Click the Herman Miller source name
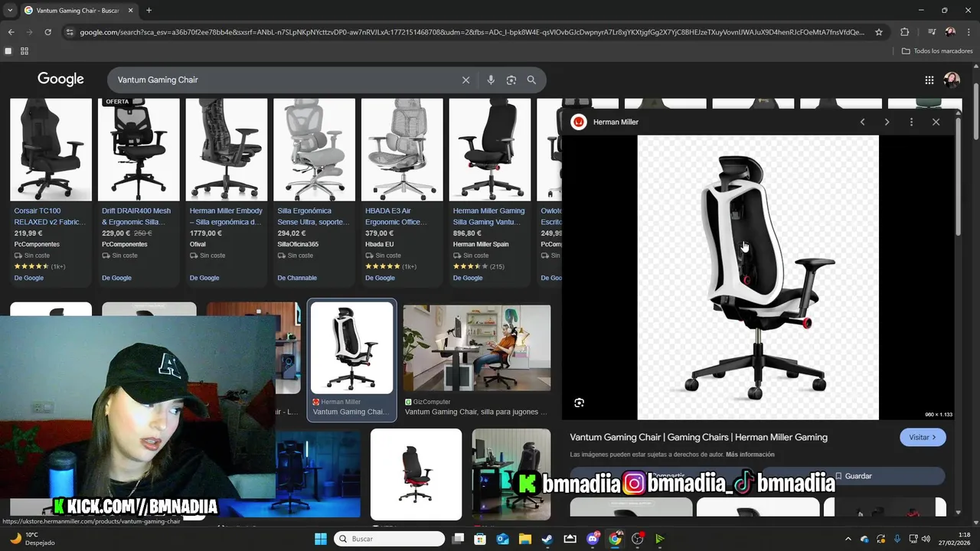 point(616,122)
